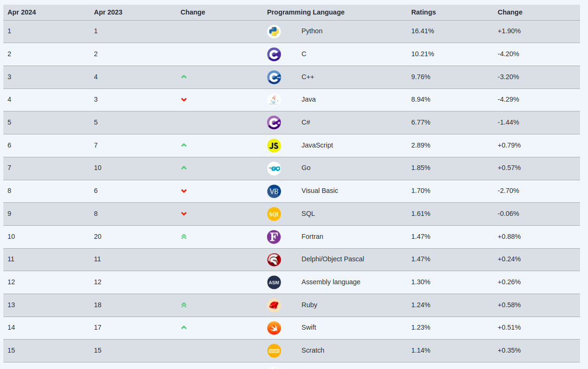Click the SQL database icon
588x369 pixels.
274,214
